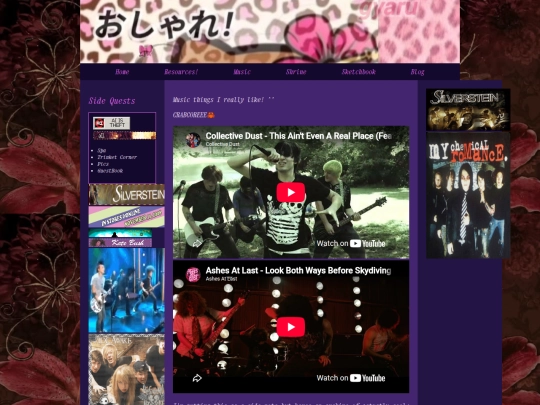540x405 pixels.
Task: Click the pink 'gyaru' header text
Action: click(389, 9)
